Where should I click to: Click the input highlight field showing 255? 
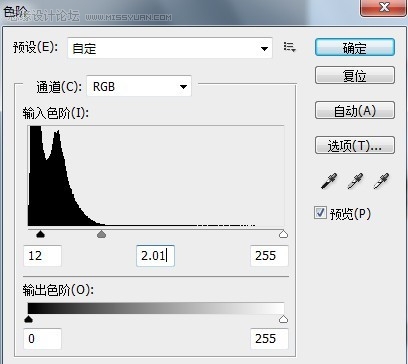269,256
